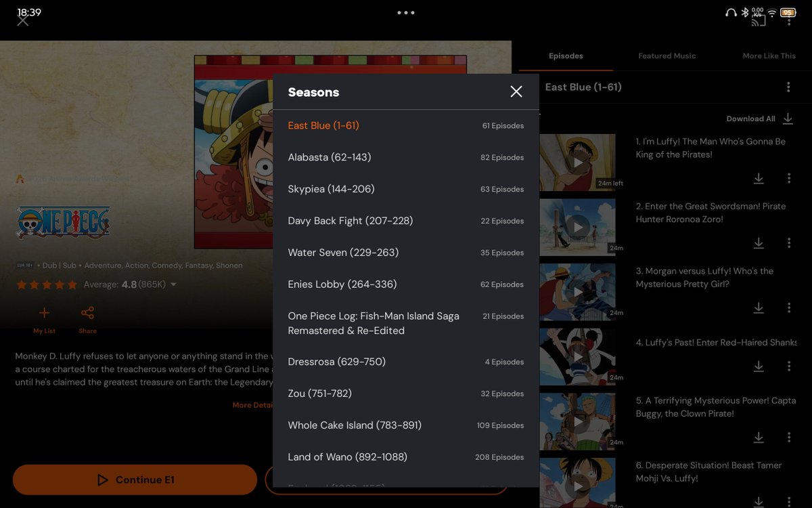Open more options for episode 3
The height and width of the screenshot is (508, 812).
click(x=789, y=308)
